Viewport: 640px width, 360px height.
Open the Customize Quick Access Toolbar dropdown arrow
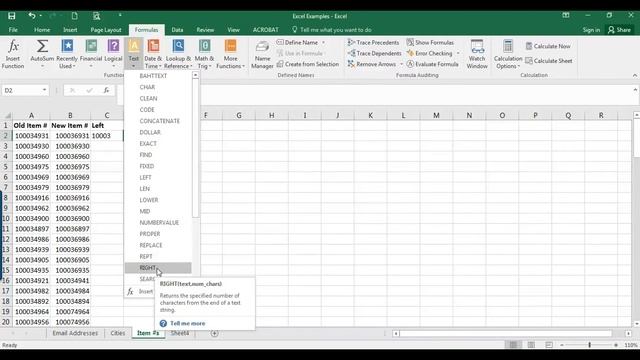tap(120, 16)
